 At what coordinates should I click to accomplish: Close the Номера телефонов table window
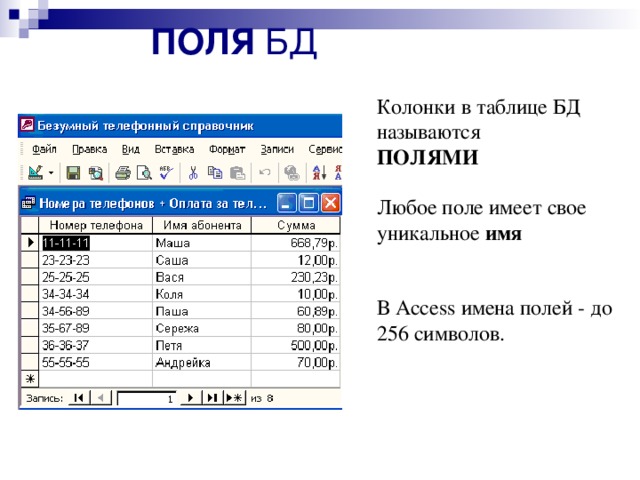pos(331,203)
